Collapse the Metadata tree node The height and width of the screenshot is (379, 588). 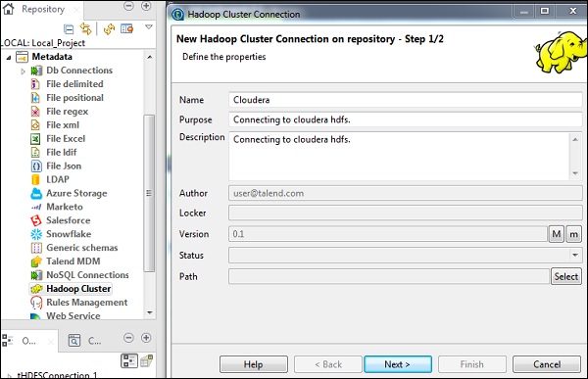click(9, 58)
